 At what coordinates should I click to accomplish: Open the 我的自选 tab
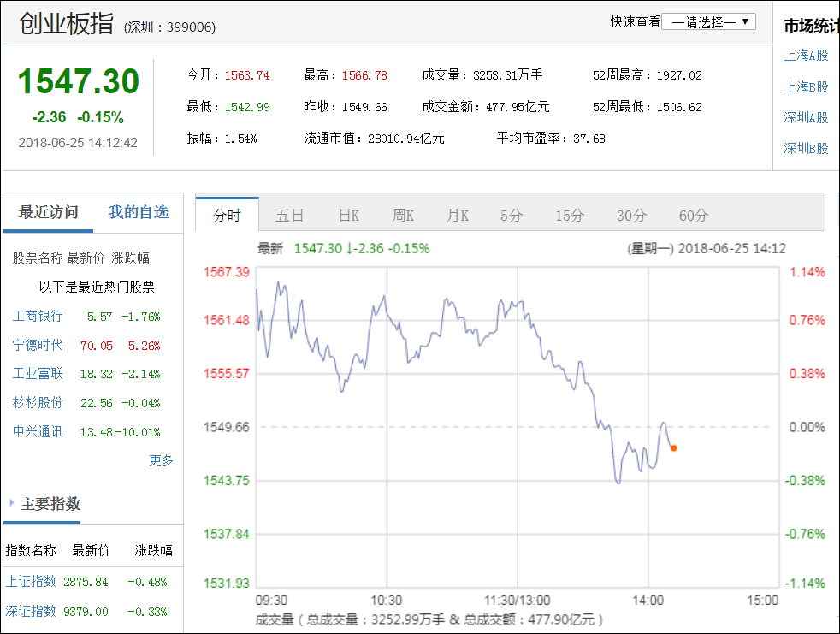point(139,212)
